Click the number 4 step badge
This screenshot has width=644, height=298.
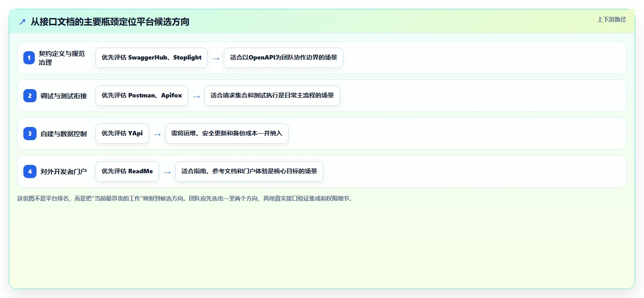click(30, 171)
